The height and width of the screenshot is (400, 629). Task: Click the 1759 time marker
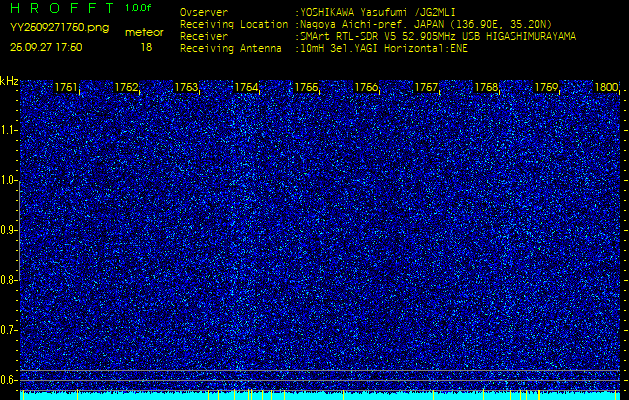(546, 87)
